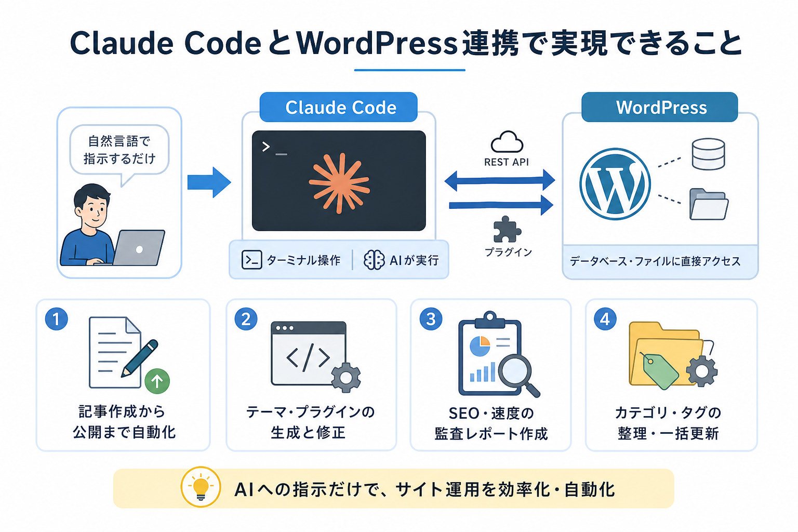Image resolution: width=798 pixels, height=532 pixels.
Task: Click the 記事作成から公開まで自動化 text
Action: (124, 422)
